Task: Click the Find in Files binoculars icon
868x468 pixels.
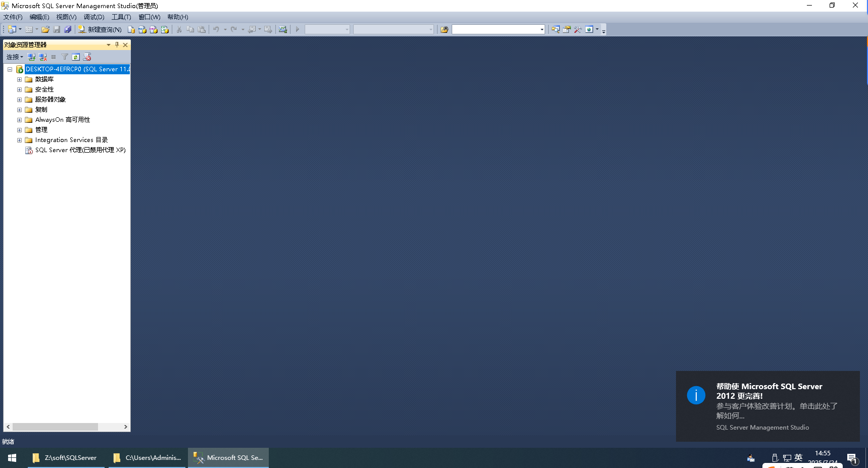Action: click(445, 29)
